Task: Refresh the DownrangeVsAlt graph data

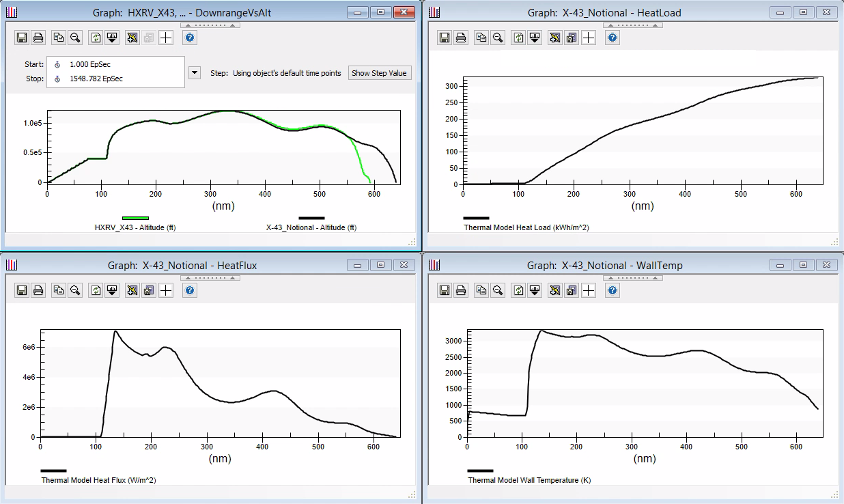Action: coord(96,38)
